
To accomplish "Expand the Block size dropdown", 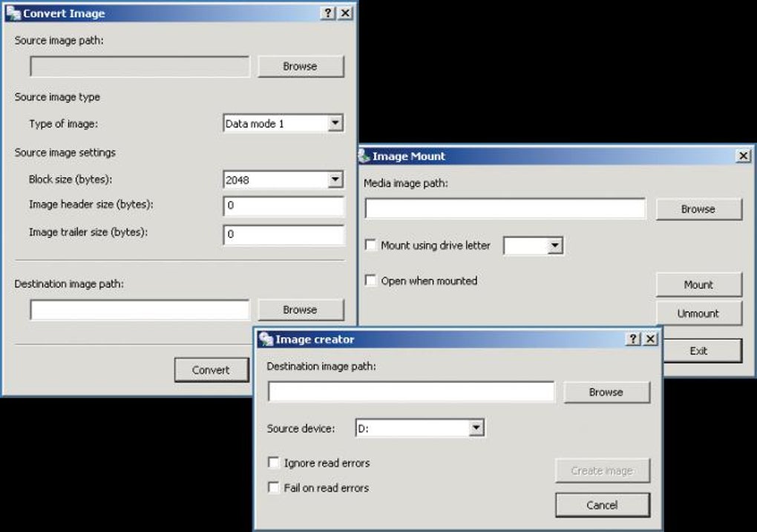I will (x=335, y=180).
